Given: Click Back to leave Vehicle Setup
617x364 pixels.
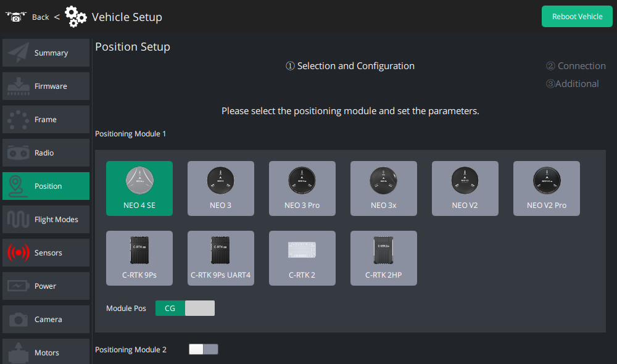Looking at the screenshot, I should tap(40, 17).
